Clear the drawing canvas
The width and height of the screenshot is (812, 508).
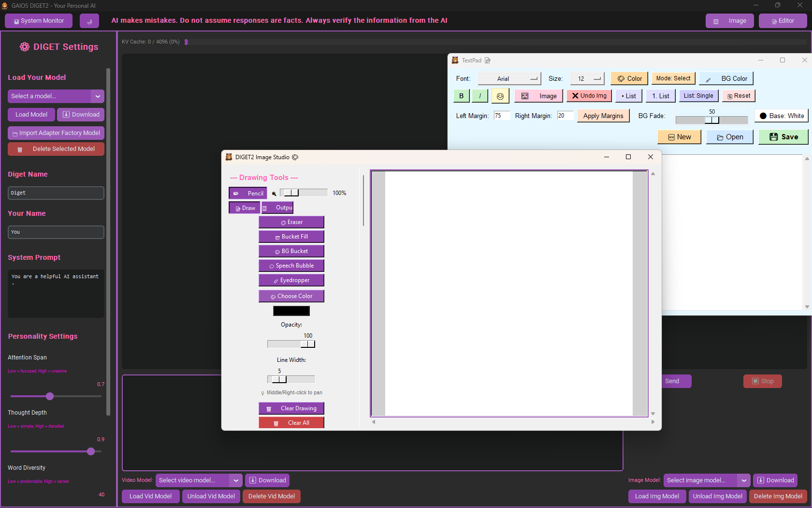tap(291, 408)
